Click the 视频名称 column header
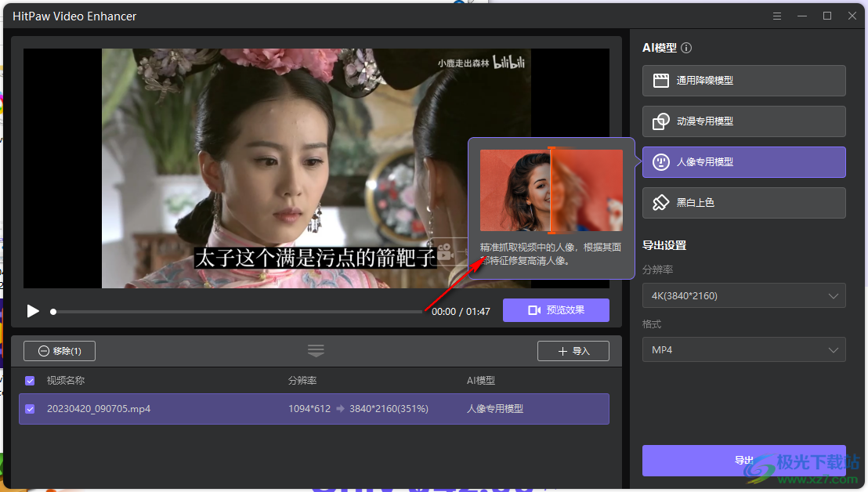The image size is (868, 492). [x=65, y=381]
